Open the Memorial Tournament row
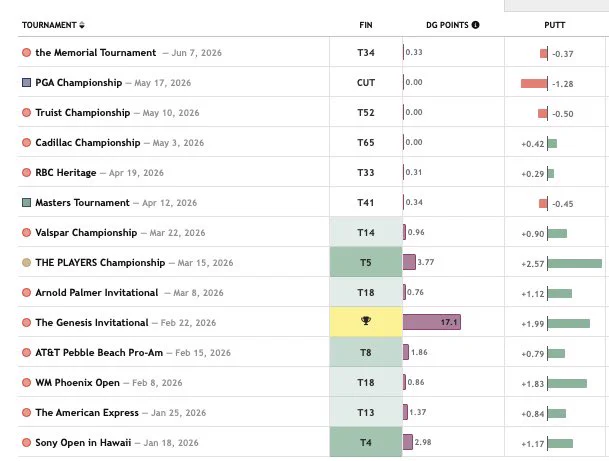This screenshot has height=461, width=609. click(96, 52)
